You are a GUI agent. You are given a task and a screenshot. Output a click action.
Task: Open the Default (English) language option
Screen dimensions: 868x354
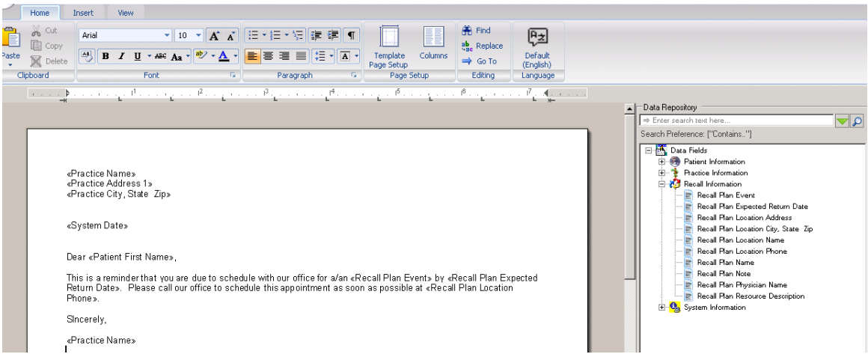coord(537,47)
